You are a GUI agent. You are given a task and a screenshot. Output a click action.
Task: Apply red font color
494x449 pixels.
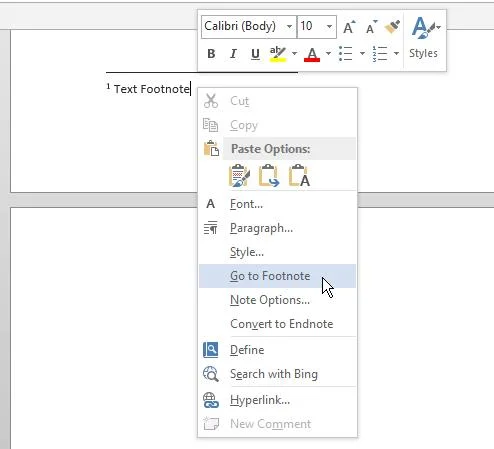pyautogui.click(x=312, y=54)
